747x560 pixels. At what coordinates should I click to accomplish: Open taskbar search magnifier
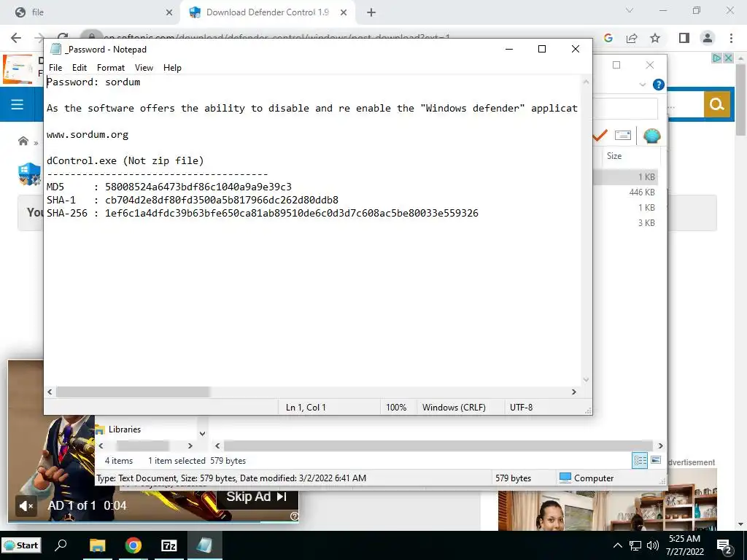[61, 545]
